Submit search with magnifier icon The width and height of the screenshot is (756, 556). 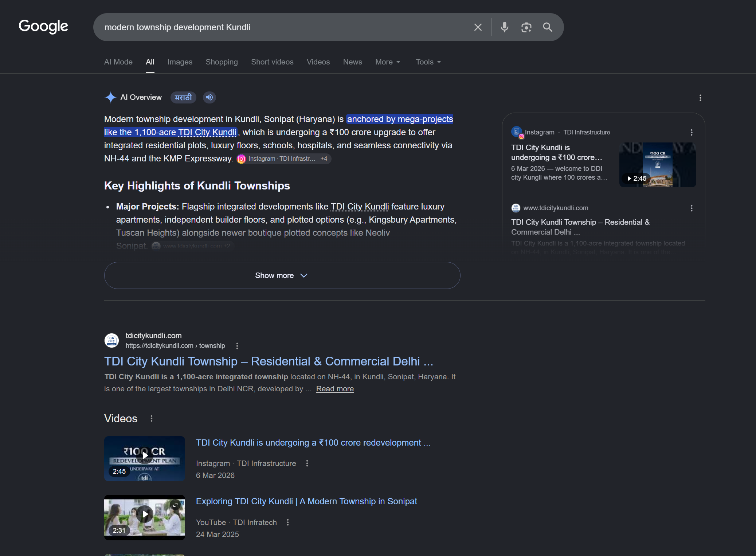548,27
